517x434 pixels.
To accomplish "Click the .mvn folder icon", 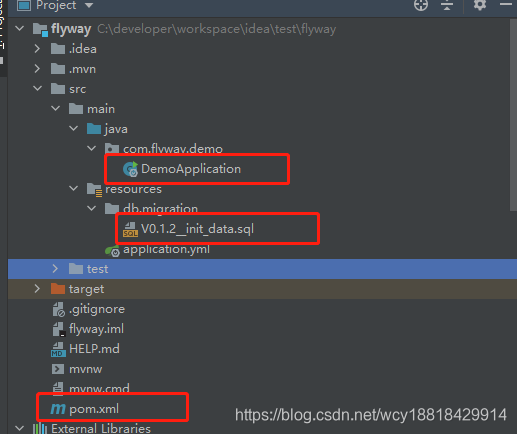I will click(58, 69).
